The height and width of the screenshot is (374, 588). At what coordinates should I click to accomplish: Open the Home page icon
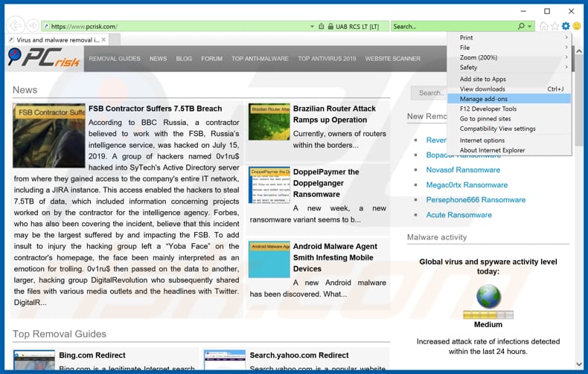click(544, 26)
